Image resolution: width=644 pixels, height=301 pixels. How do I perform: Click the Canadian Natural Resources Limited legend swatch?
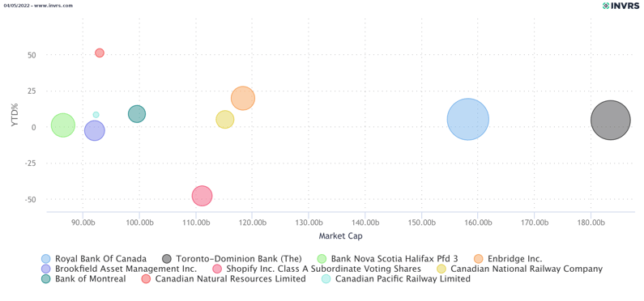pos(145,279)
